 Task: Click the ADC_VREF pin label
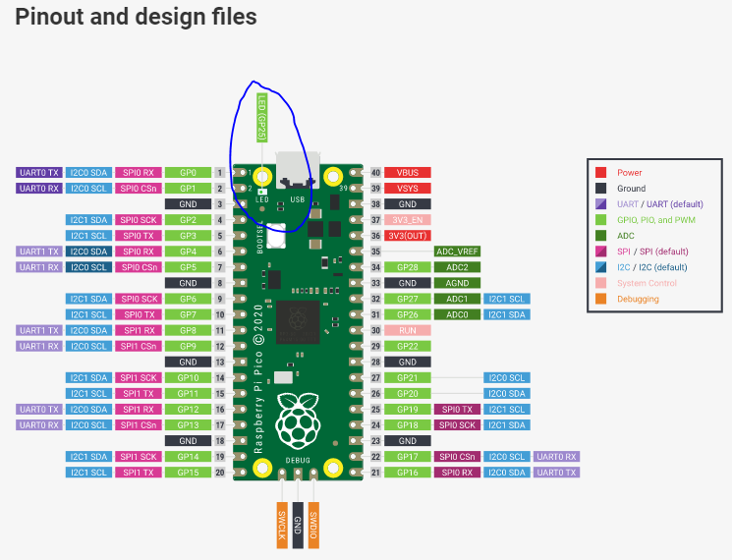coord(458,252)
